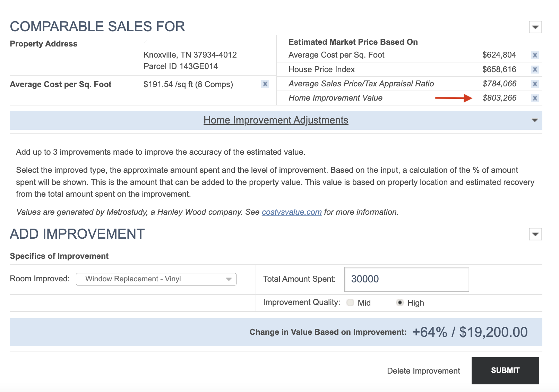Click Delete Improvement
The image size is (559, 392).
(x=423, y=371)
